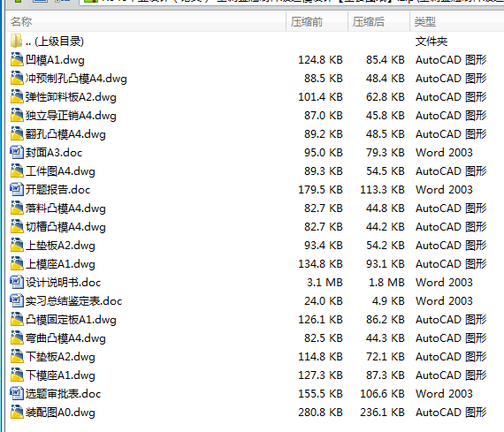
Task: Click the 3.1 MB size of 设计说明书.doc
Action: pos(325,283)
